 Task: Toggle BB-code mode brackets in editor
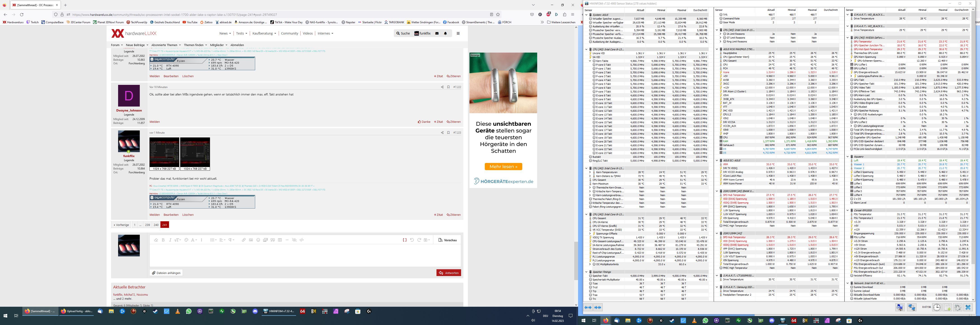coord(404,240)
